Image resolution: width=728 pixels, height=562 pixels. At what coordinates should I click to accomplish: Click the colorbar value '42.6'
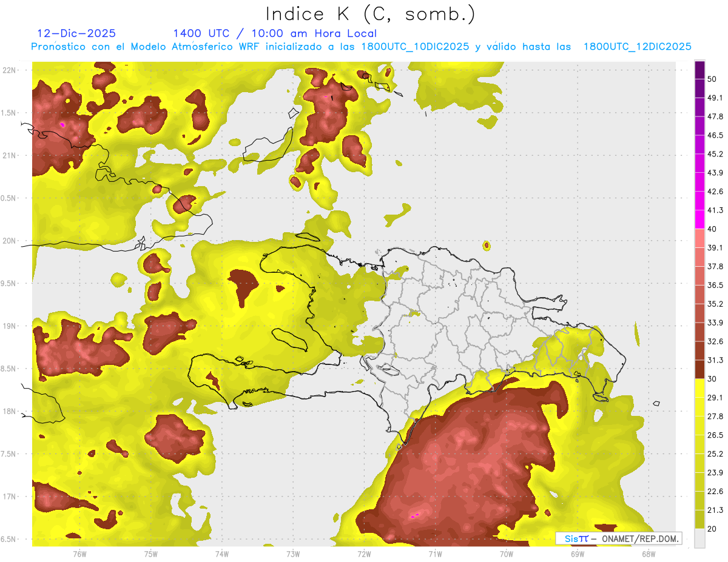[715, 192]
